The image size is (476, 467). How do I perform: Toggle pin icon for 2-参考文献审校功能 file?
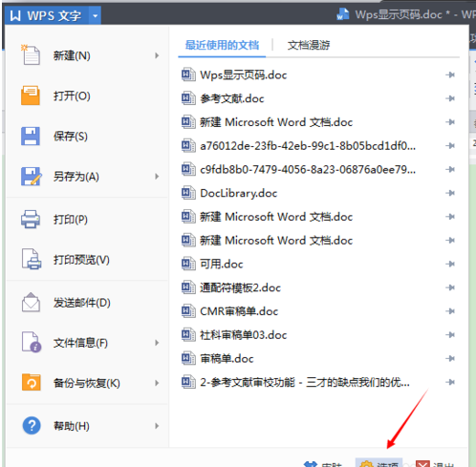click(x=450, y=382)
